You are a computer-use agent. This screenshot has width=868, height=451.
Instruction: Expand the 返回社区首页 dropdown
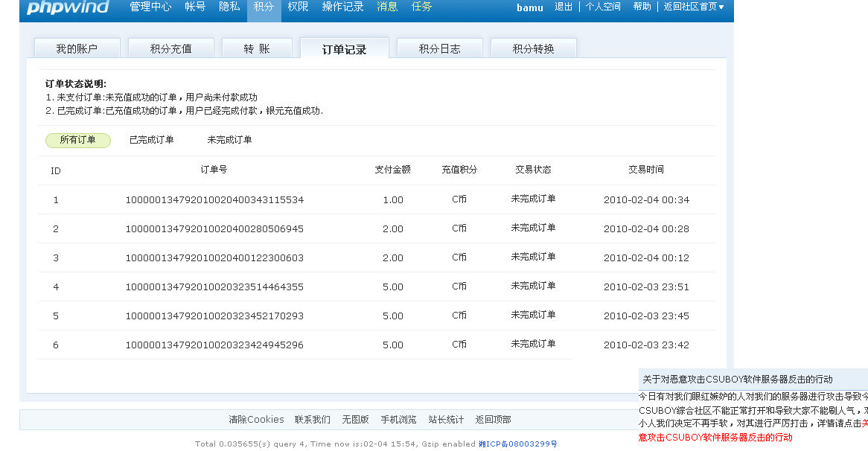pos(693,7)
